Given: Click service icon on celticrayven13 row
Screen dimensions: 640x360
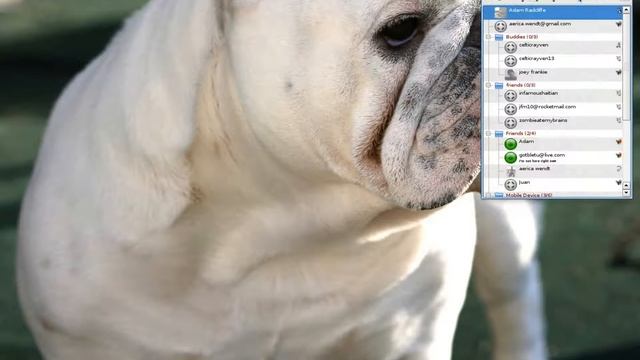Looking at the screenshot, I should coord(619,59).
